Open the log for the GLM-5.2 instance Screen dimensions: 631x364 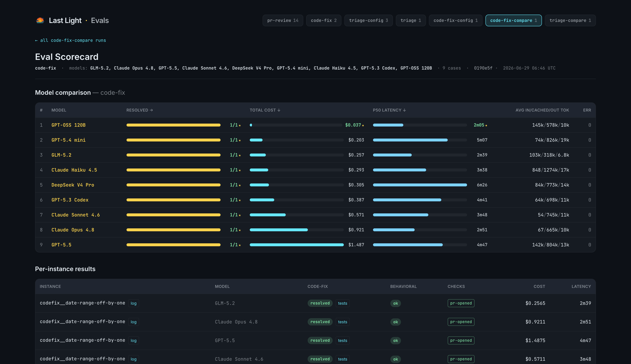[133, 303]
